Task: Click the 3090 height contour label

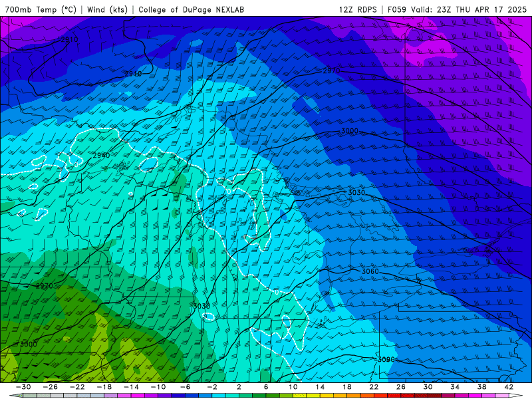Action: click(x=386, y=359)
